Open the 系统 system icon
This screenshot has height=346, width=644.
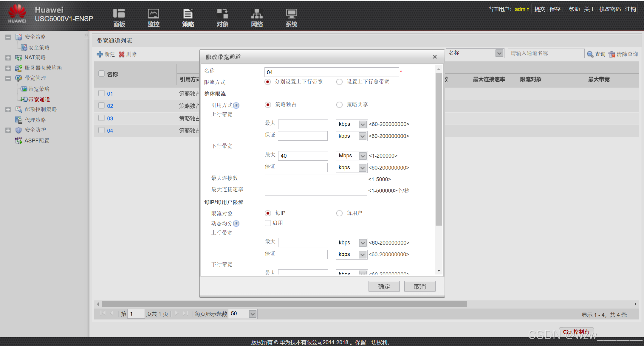[291, 14]
